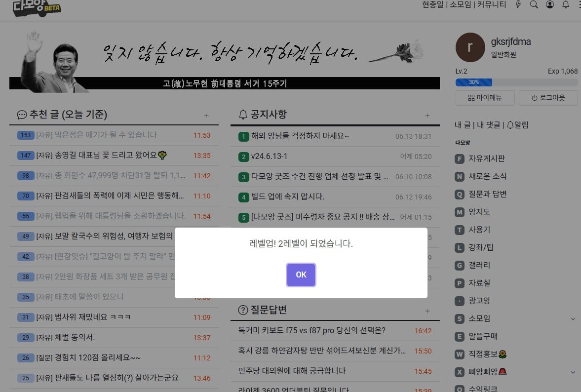
Task: Click the S icon for 소모임 sidebar
Action: tap(460, 319)
